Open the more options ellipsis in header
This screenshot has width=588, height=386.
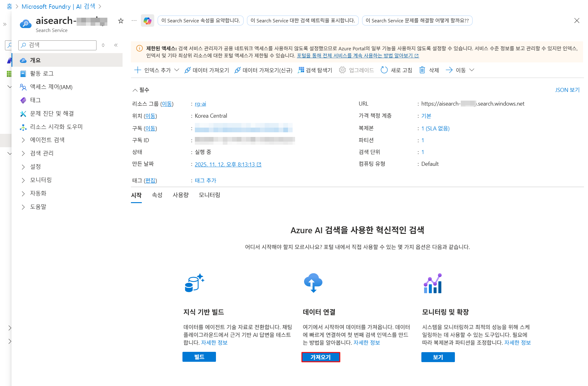point(134,21)
